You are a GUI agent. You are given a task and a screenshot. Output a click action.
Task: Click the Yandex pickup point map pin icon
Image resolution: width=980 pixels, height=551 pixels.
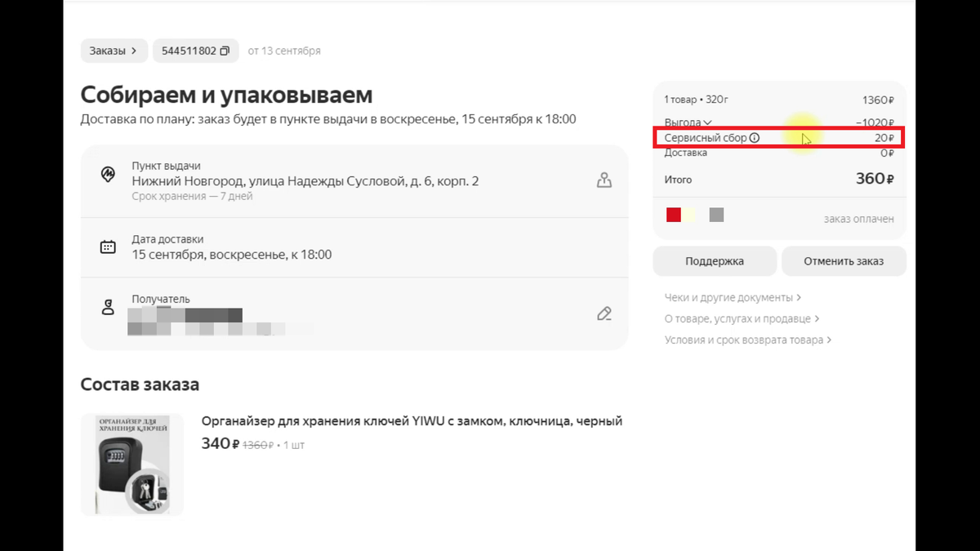tap(107, 174)
